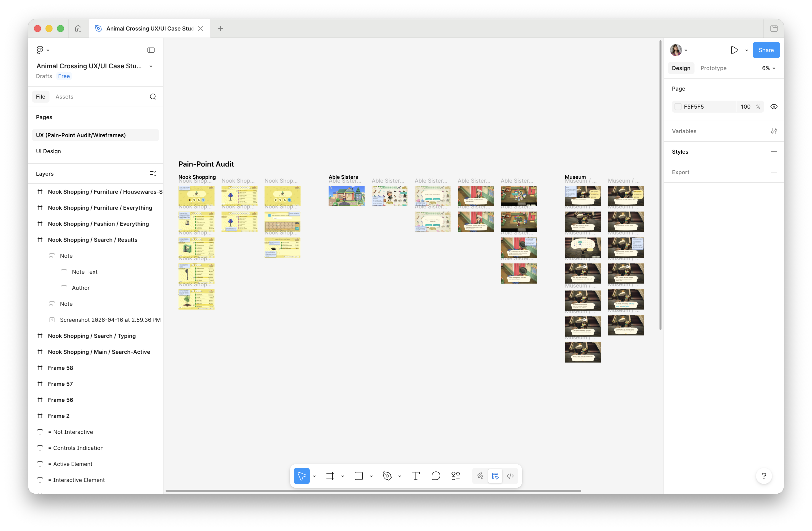Select the Rectangle shape tool
The height and width of the screenshot is (531, 812).
(x=358, y=476)
